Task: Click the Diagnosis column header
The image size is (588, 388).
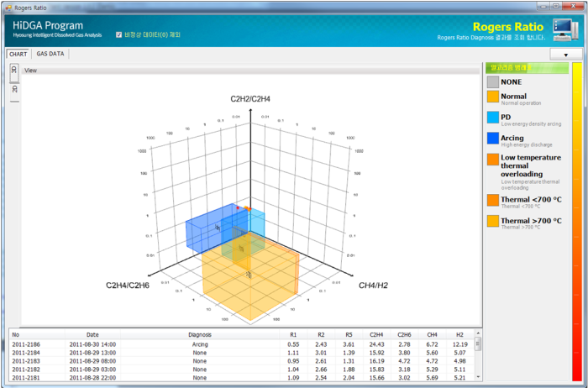Action: (x=200, y=335)
